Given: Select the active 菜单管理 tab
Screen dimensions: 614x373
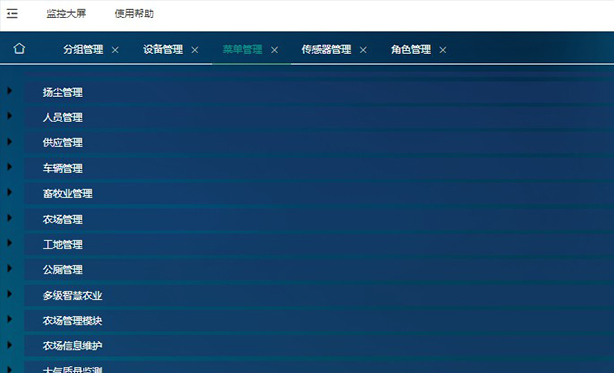Looking at the screenshot, I should click(x=242, y=50).
